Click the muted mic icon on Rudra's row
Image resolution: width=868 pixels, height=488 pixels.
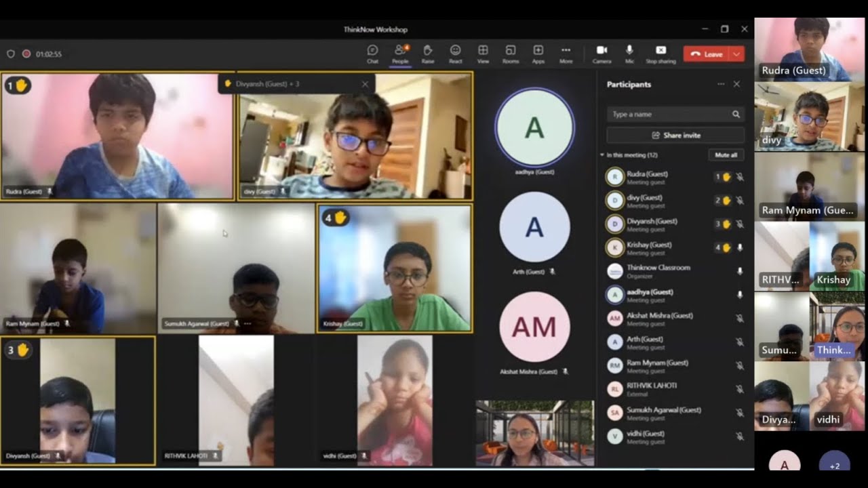[x=740, y=177]
